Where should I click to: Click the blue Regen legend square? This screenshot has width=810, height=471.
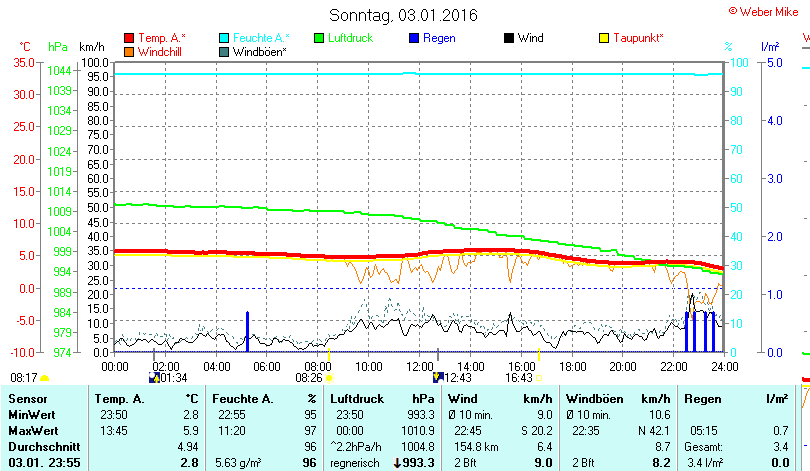click(x=414, y=38)
